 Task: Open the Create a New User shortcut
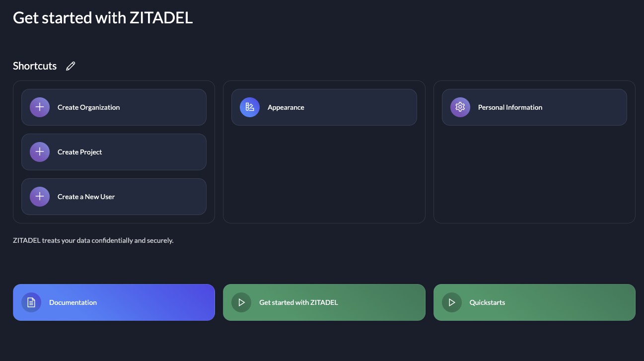(x=114, y=196)
